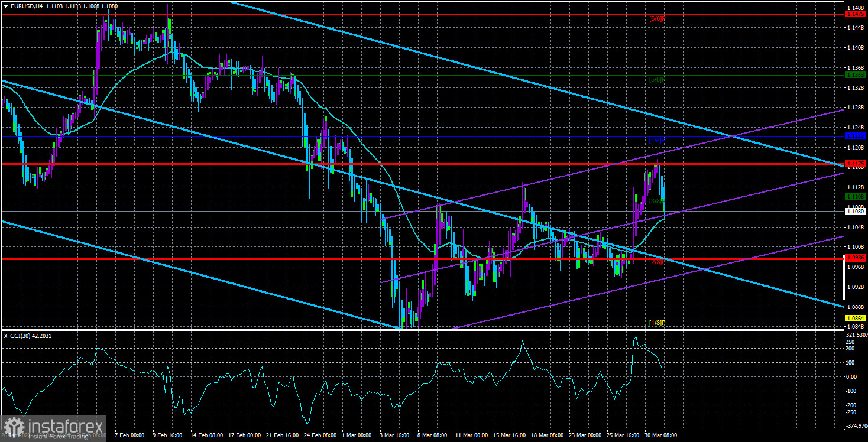Click the 9 Feb 16:00 time label
This screenshot has height=442, width=868.
pyautogui.click(x=166, y=435)
